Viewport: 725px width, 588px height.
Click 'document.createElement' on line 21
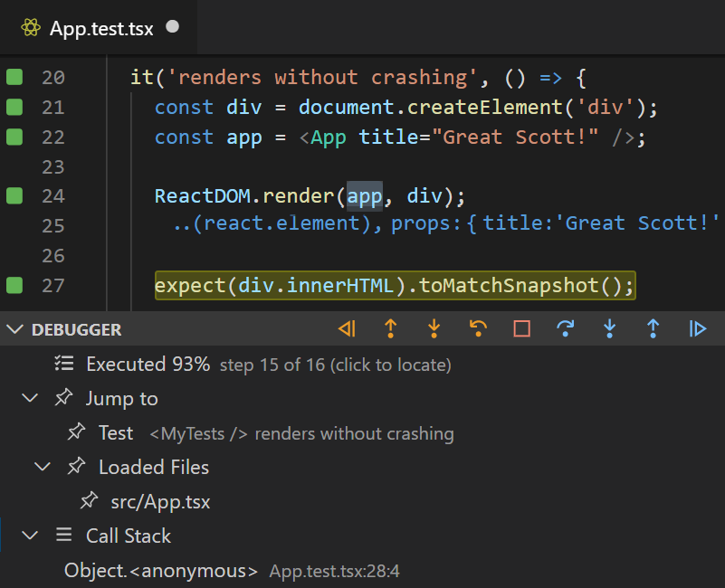430,108
